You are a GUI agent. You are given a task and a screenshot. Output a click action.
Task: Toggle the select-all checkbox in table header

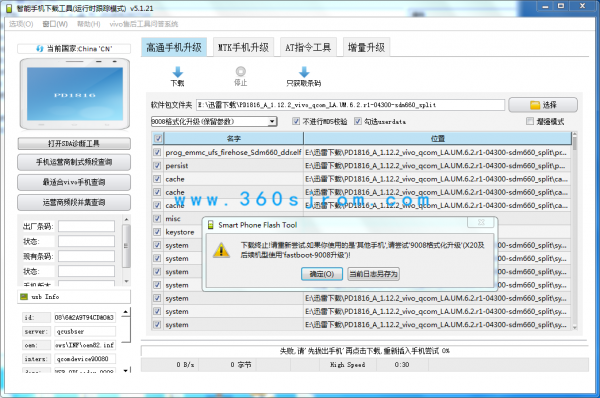click(x=158, y=139)
